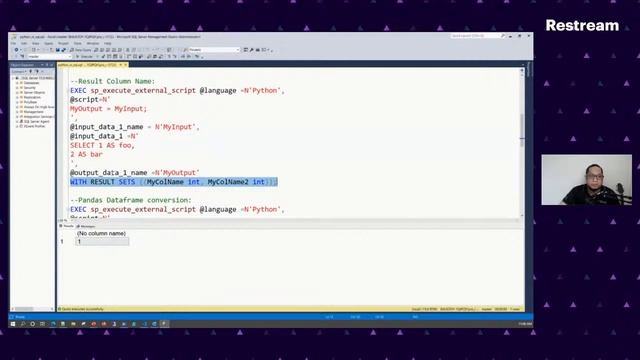The width and height of the screenshot is (640, 360).
Task: Click the settings gear icon in toolbar
Action: 16,50
